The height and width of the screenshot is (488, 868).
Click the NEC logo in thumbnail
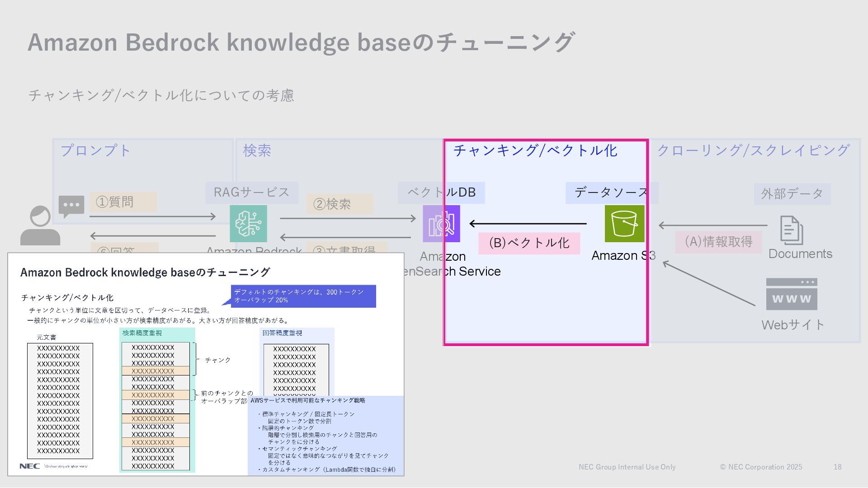tap(30, 466)
